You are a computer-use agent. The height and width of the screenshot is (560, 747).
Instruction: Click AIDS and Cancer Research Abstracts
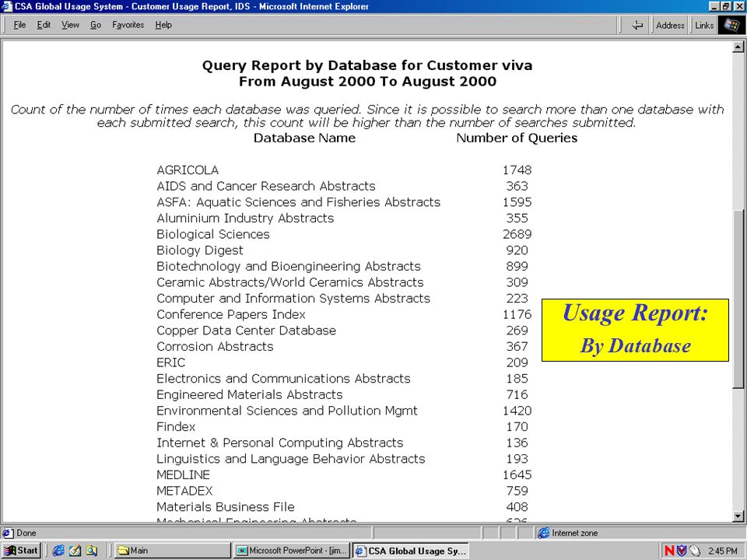[266, 186]
